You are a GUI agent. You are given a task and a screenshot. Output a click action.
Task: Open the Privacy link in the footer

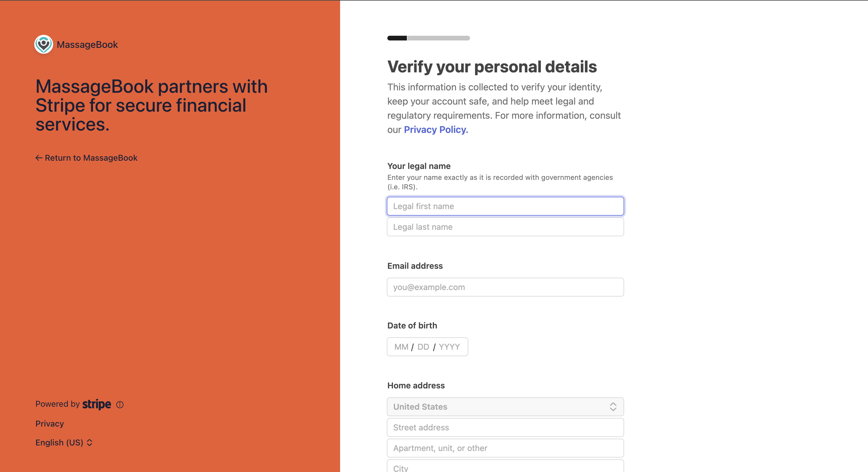[x=50, y=424]
